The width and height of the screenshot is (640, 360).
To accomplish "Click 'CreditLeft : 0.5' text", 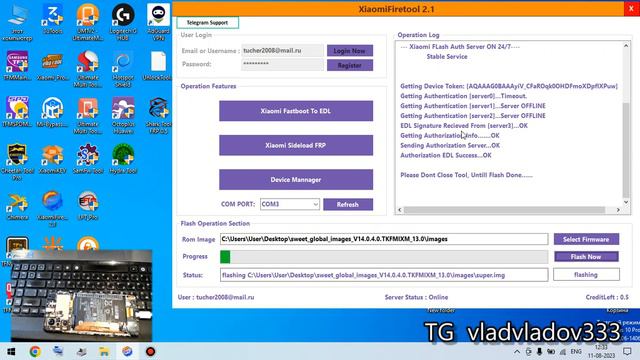I will pyautogui.click(x=607, y=297).
